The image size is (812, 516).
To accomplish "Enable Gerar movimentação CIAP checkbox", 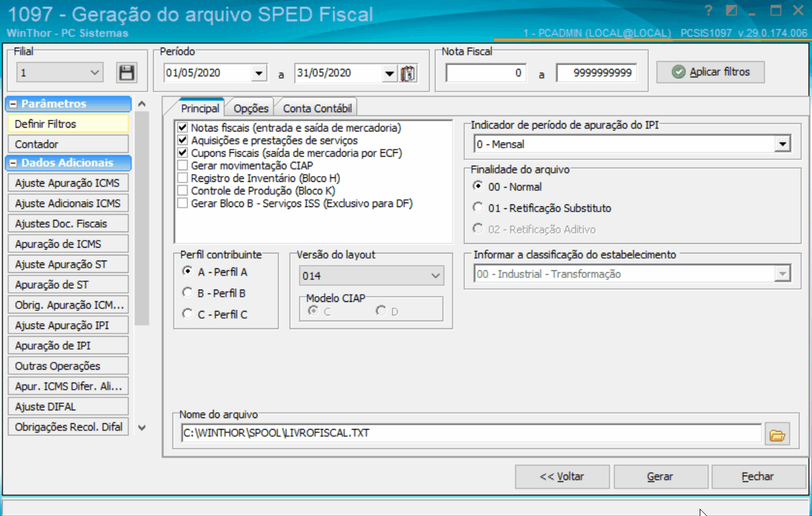I will pyautogui.click(x=183, y=166).
